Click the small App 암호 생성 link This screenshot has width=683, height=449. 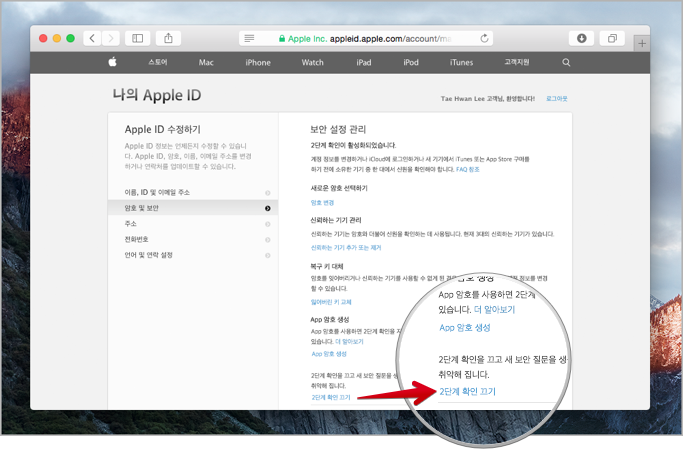329,354
